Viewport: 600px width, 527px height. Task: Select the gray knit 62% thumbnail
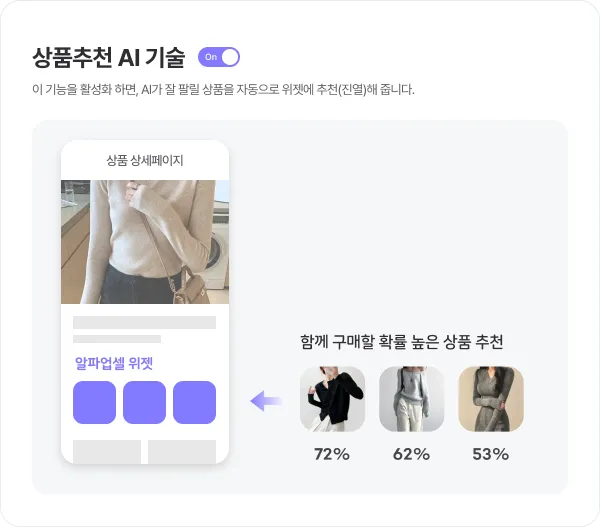(x=412, y=399)
